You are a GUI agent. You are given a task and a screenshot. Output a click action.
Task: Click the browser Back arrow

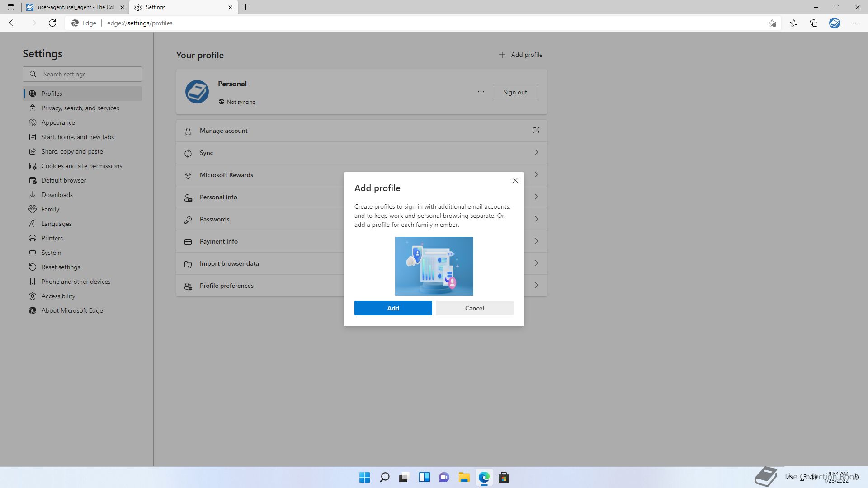click(13, 23)
